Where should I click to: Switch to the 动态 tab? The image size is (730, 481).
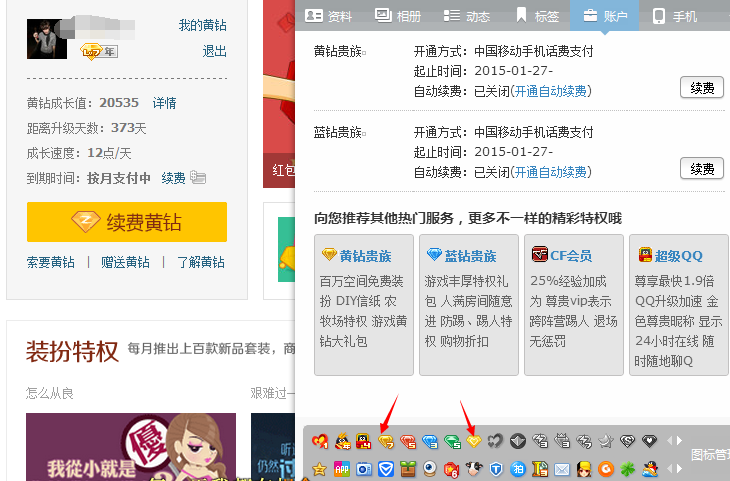point(466,16)
